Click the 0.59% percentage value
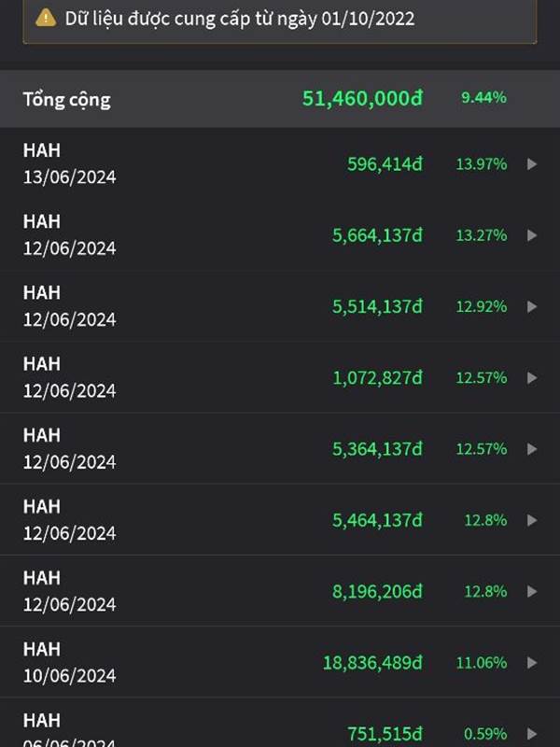 tap(485, 734)
